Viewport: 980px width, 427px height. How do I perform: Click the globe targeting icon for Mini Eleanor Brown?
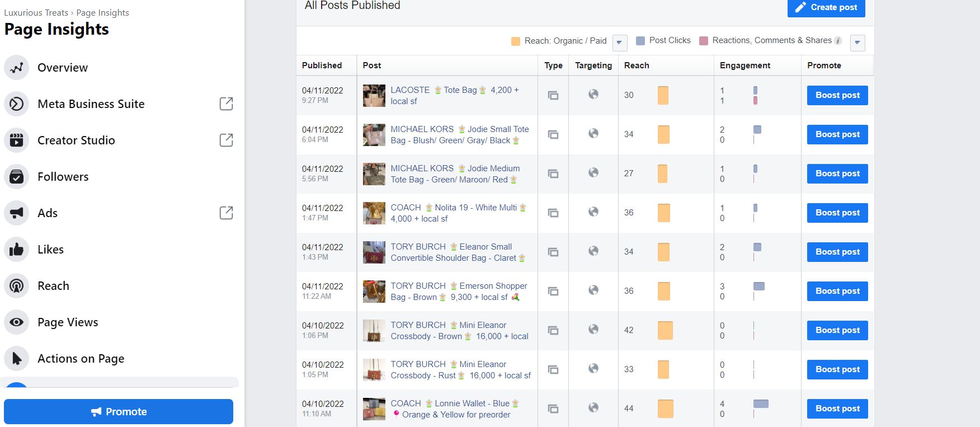point(593,329)
